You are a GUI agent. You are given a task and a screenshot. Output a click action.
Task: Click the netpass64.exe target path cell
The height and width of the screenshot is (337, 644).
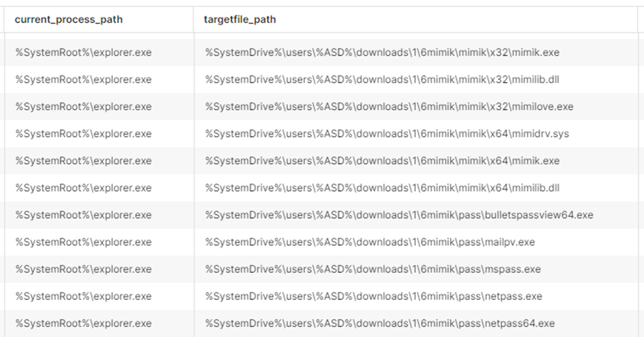click(380, 324)
